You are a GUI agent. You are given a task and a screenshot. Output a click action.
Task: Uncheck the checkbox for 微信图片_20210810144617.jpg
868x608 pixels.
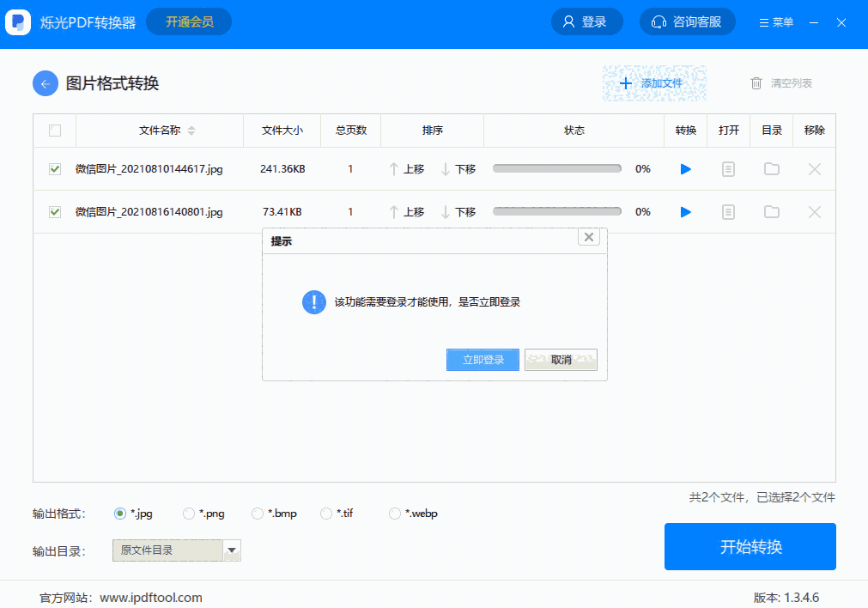click(55, 169)
